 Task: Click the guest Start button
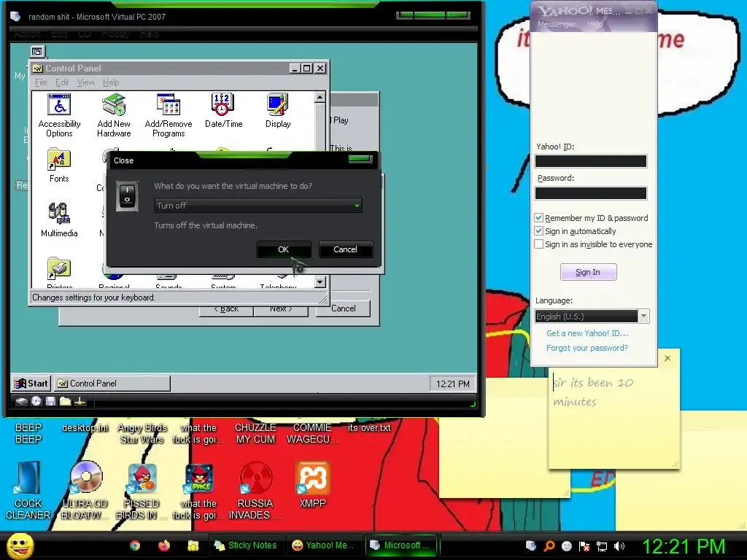(31, 384)
